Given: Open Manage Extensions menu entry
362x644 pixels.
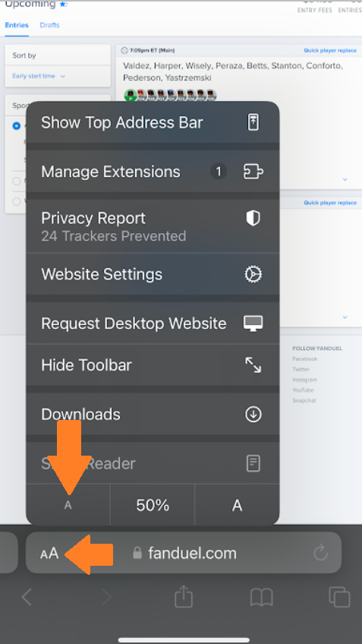Looking at the screenshot, I should 153,172.
